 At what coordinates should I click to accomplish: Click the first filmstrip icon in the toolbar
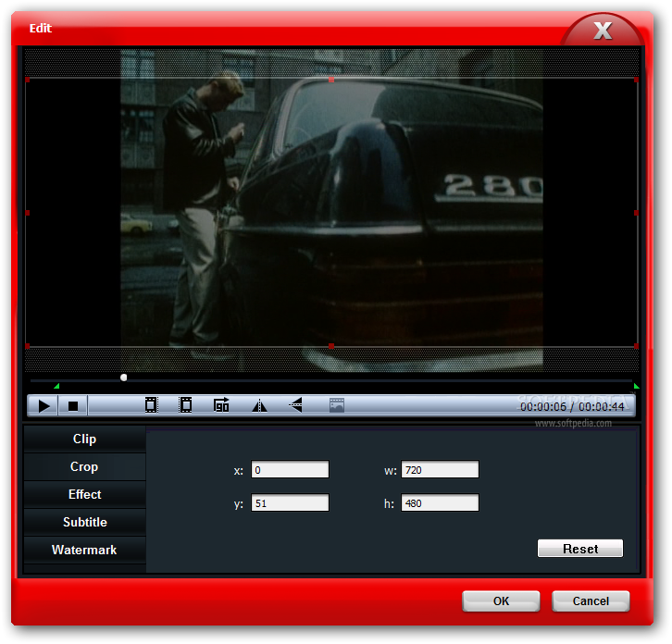(x=151, y=405)
